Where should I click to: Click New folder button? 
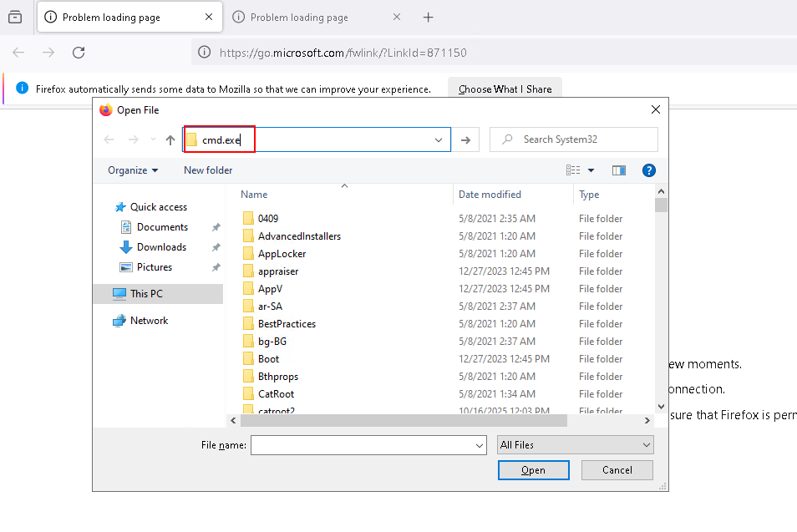pos(208,170)
